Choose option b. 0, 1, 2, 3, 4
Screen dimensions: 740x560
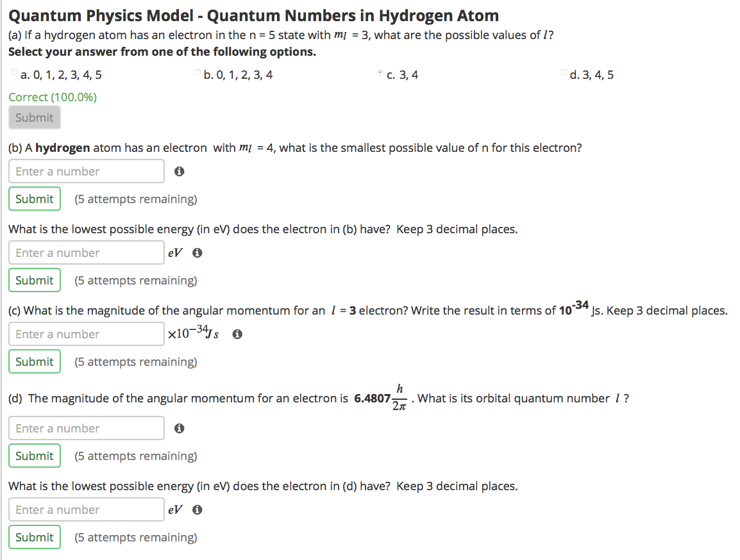pyautogui.click(x=197, y=72)
